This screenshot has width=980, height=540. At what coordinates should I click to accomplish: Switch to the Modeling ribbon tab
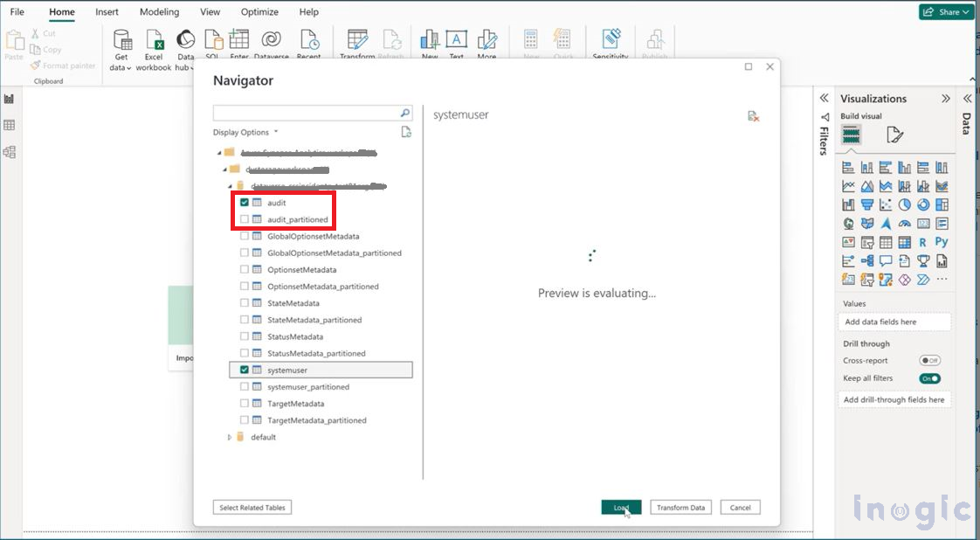click(x=159, y=12)
